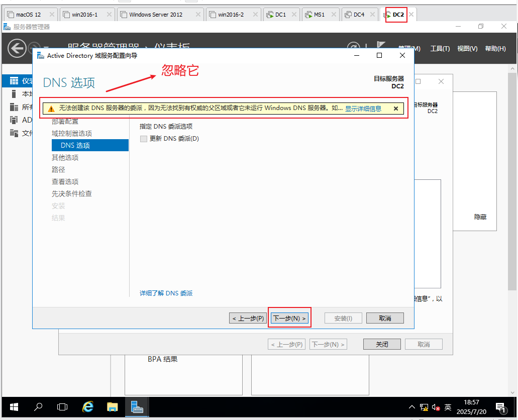Toggle the Update DNS delegation checkbox
This screenshot has width=518, height=420.
(x=143, y=139)
